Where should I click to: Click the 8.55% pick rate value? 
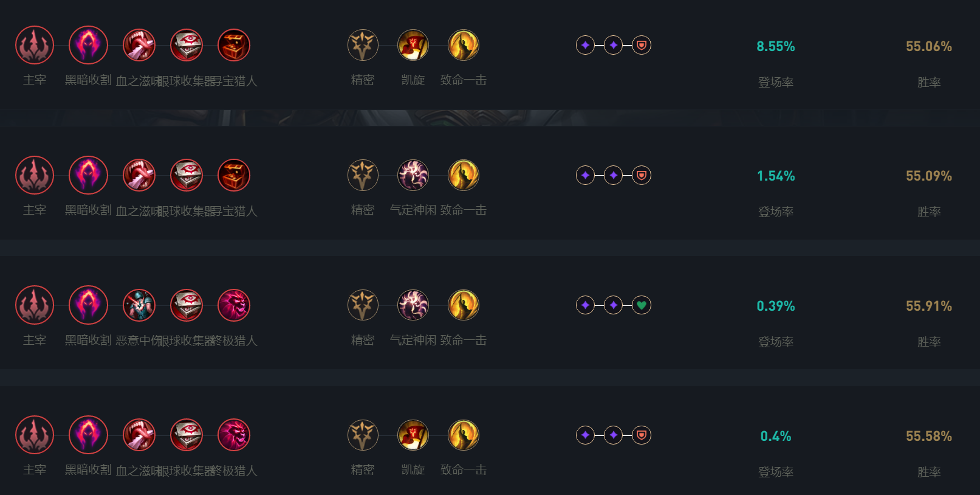pyautogui.click(x=776, y=46)
